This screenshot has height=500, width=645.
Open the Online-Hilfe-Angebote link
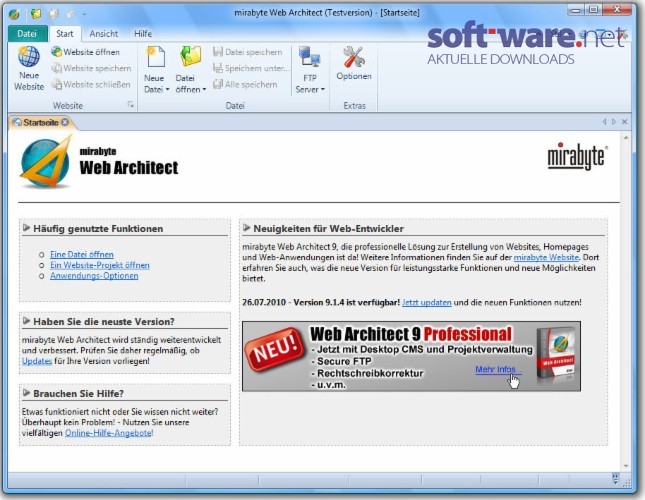pos(109,433)
